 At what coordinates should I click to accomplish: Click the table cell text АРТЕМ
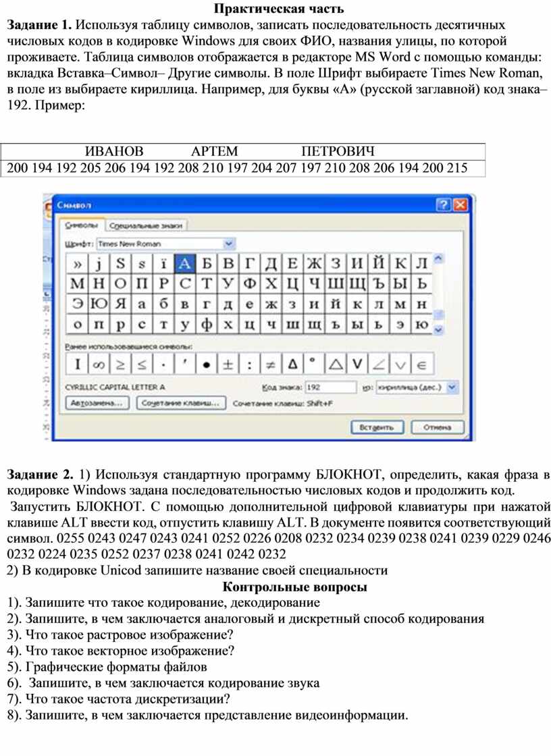(215, 151)
